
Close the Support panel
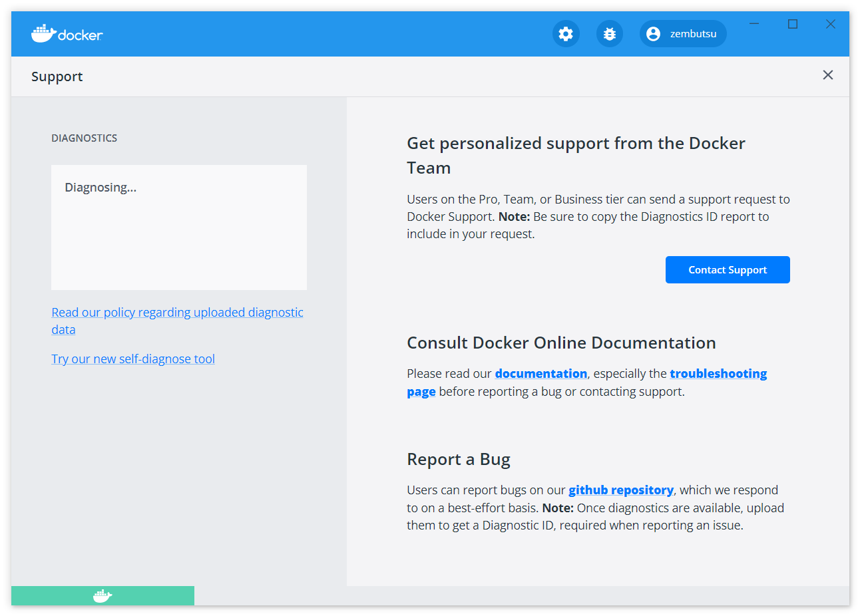827,75
